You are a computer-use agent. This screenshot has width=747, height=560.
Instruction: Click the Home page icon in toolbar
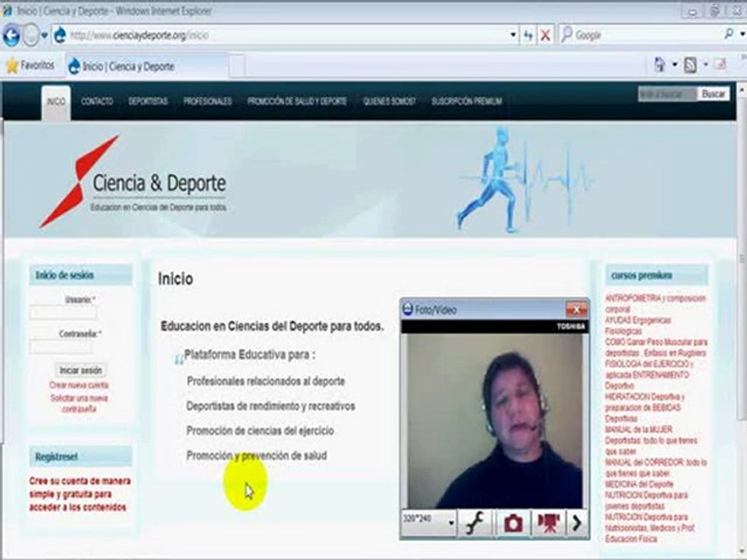point(661,65)
